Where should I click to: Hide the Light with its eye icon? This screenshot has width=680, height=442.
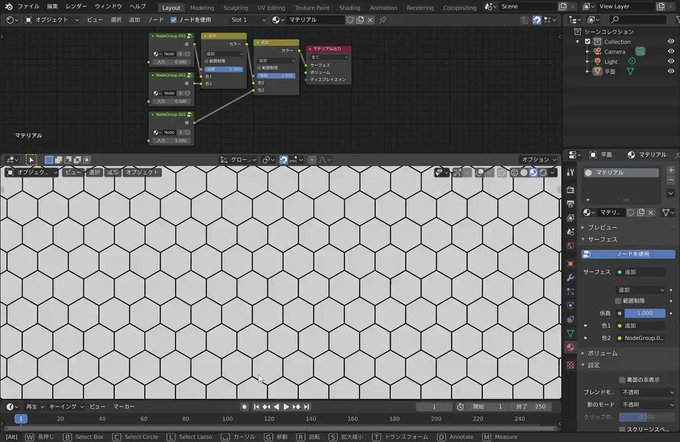point(671,62)
